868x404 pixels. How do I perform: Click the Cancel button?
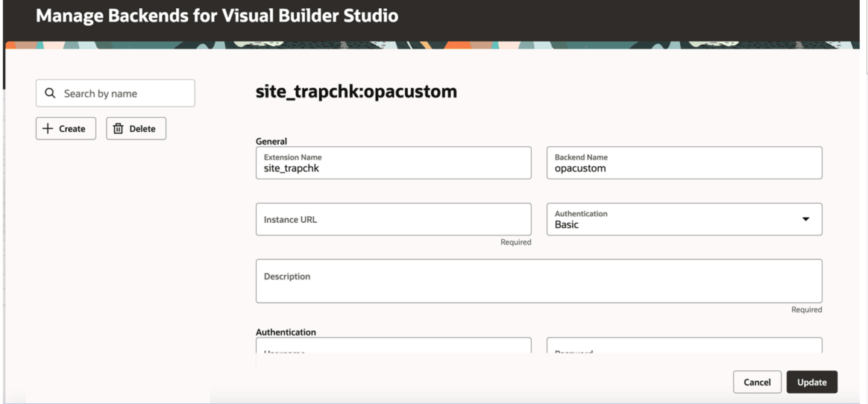click(757, 382)
